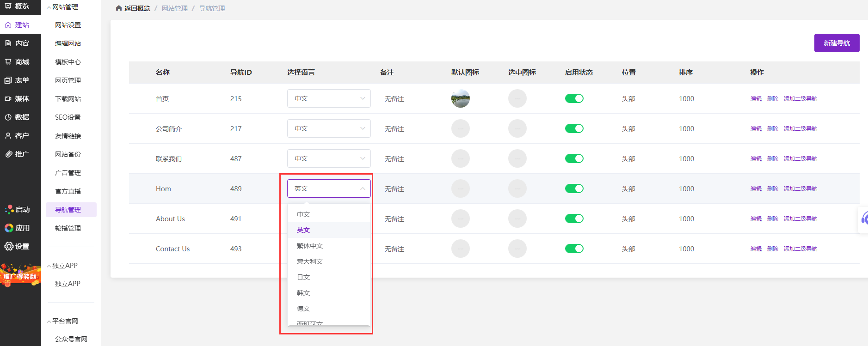Open the 数据 data sidebar icon

(8, 117)
